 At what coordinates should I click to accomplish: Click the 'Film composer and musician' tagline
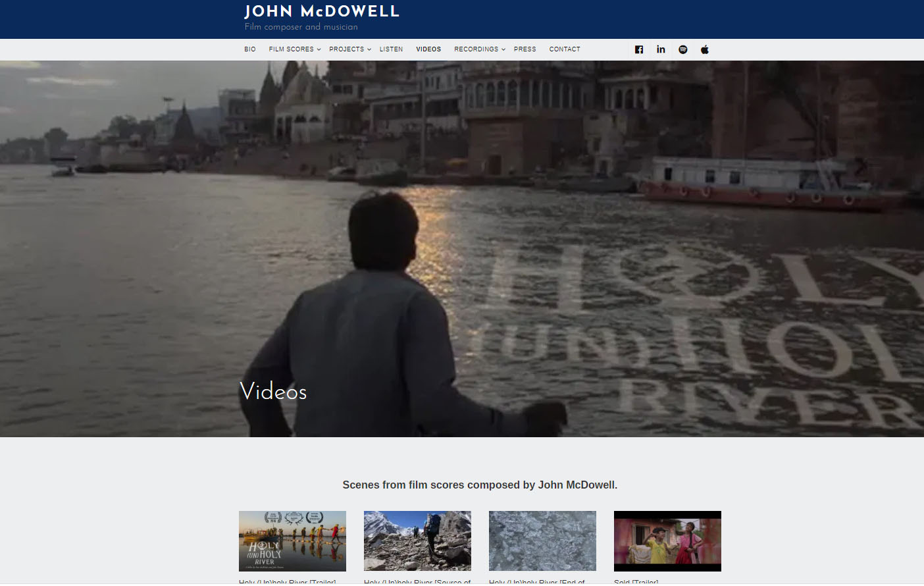coord(301,27)
